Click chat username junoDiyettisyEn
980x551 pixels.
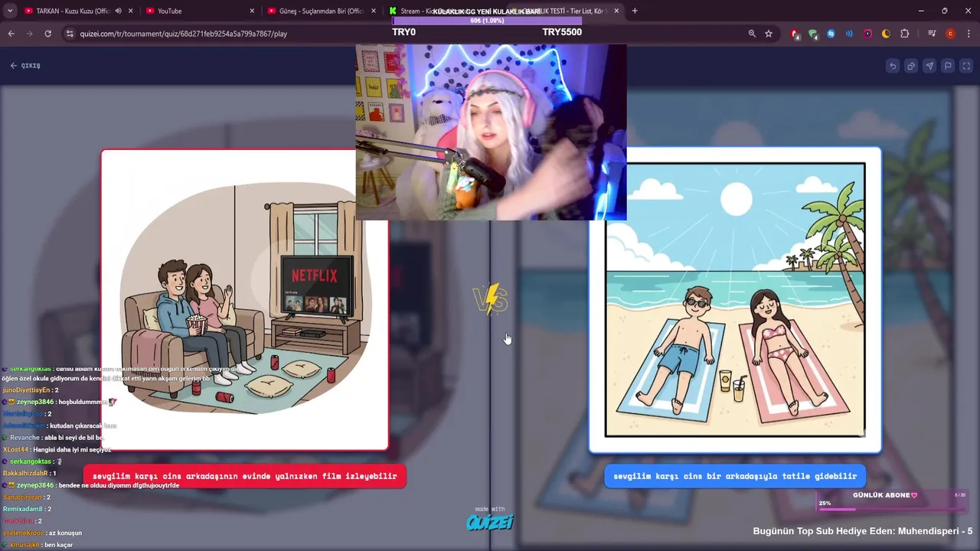coord(26,390)
